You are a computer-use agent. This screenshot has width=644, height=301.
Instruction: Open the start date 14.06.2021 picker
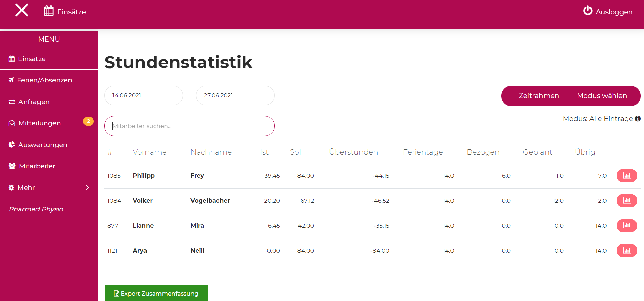pyautogui.click(x=143, y=95)
